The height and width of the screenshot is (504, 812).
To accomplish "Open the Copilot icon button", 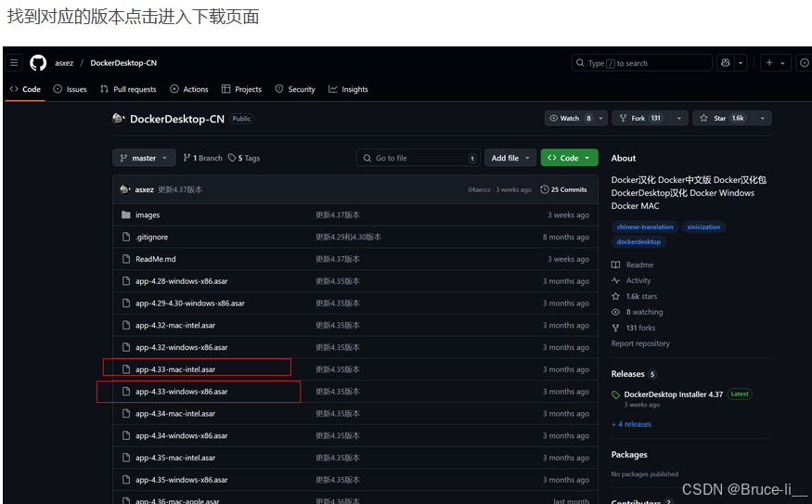I will [726, 63].
